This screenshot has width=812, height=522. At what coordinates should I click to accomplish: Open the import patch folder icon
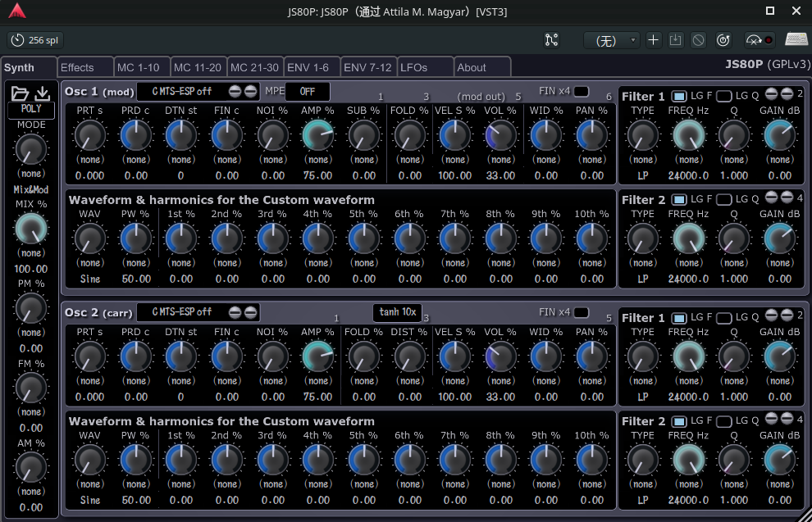(x=20, y=93)
